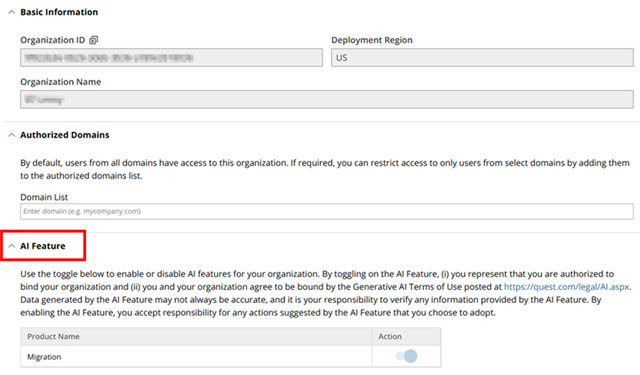
Task: Click the Product Name column header
Action: pyautogui.click(x=53, y=337)
